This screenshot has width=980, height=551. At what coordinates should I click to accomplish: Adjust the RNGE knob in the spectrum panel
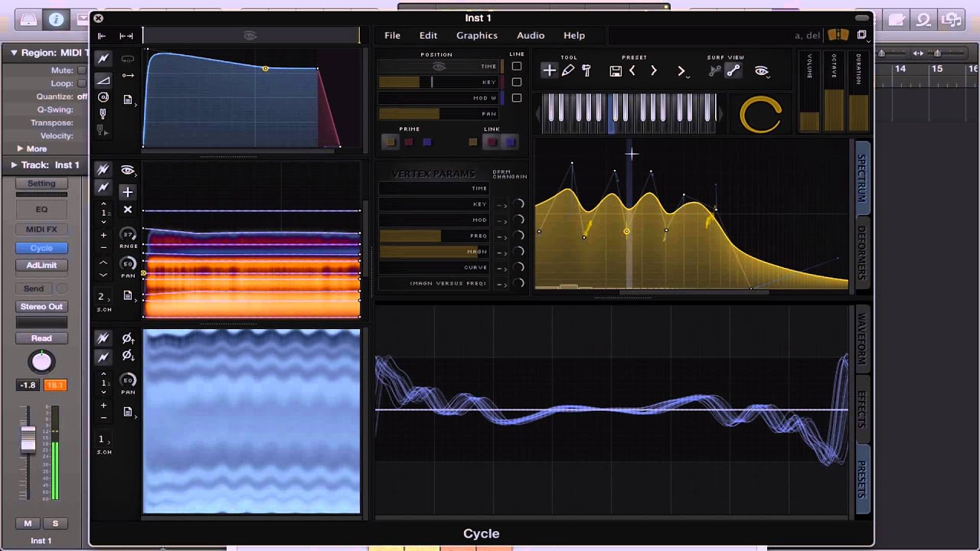point(128,235)
